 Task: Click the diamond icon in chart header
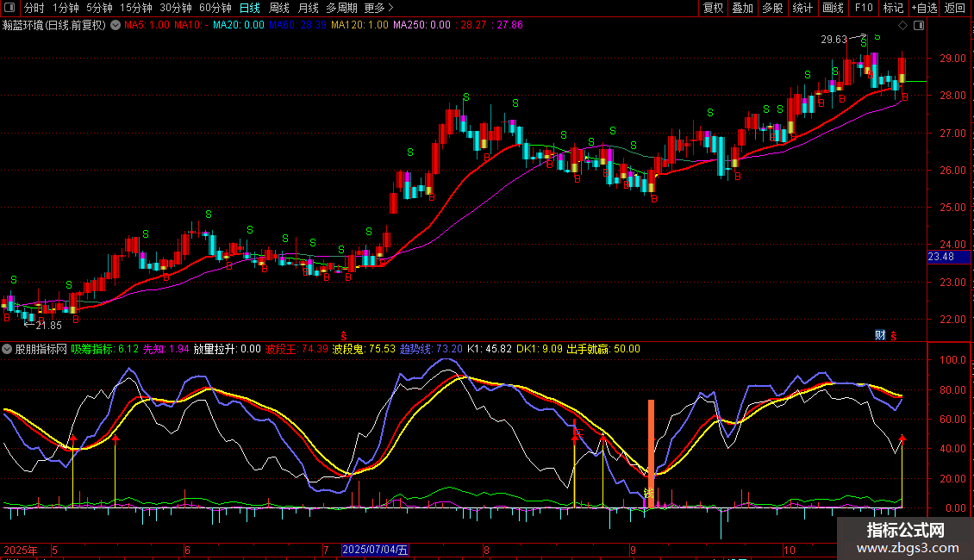point(903,25)
